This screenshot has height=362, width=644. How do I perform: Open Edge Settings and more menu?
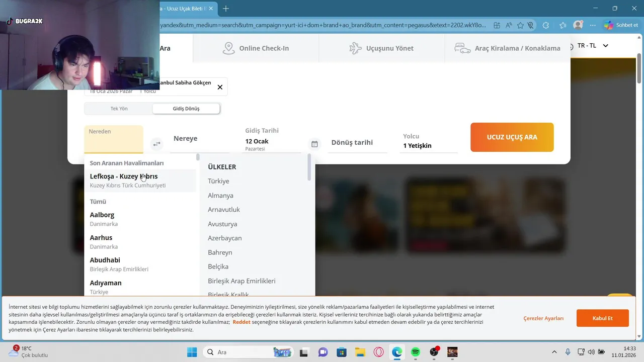pos(593,25)
